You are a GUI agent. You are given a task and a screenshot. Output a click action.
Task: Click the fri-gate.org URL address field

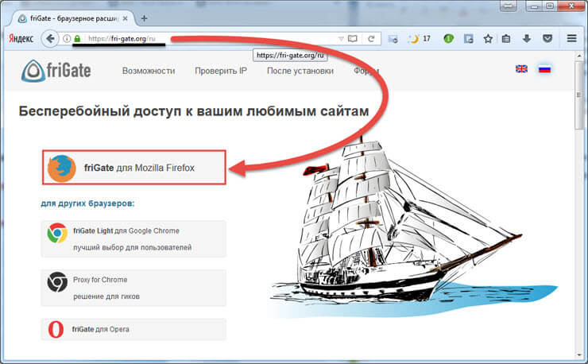point(210,39)
